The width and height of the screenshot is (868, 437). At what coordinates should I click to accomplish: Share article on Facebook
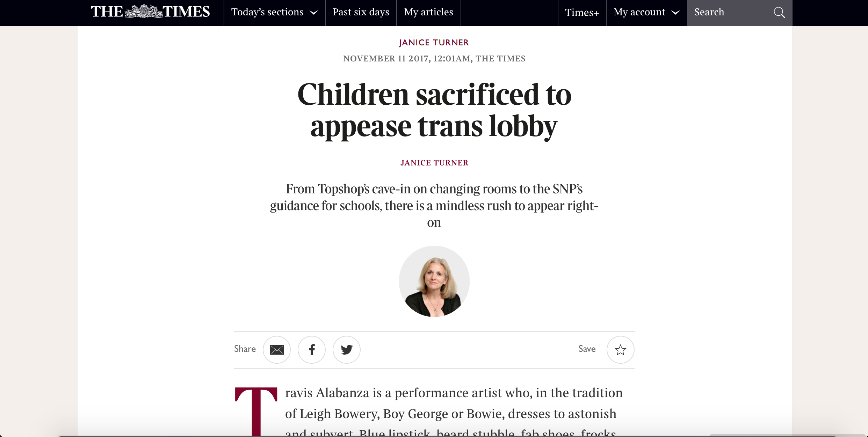tap(311, 349)
